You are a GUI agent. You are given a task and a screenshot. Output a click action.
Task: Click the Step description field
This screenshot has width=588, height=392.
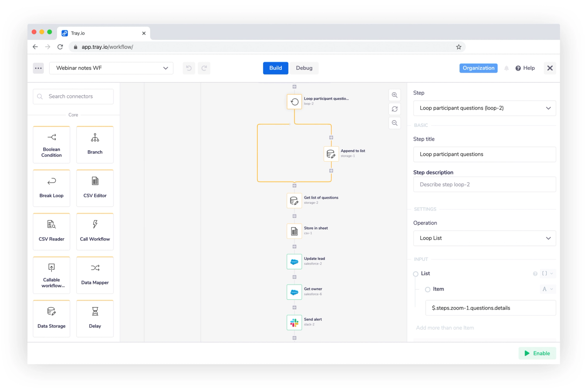coord(484,184)
